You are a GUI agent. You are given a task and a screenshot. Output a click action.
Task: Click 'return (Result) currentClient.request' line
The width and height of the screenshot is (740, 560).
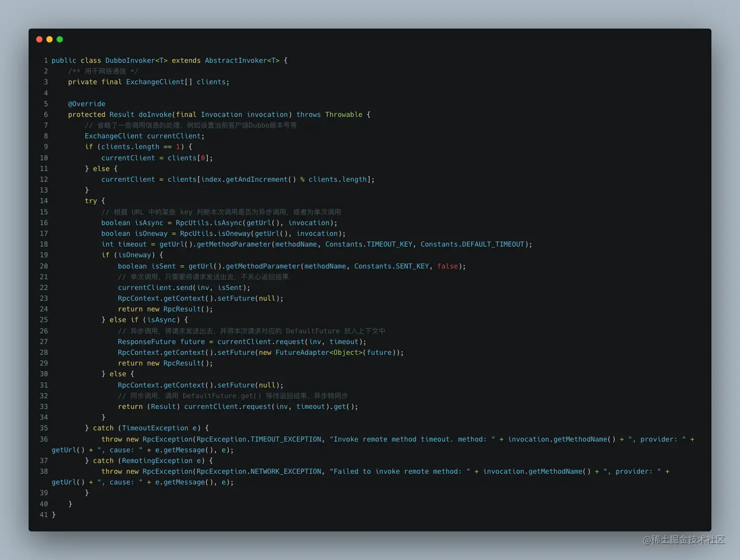pyautogui.click(x=238, y=406)
